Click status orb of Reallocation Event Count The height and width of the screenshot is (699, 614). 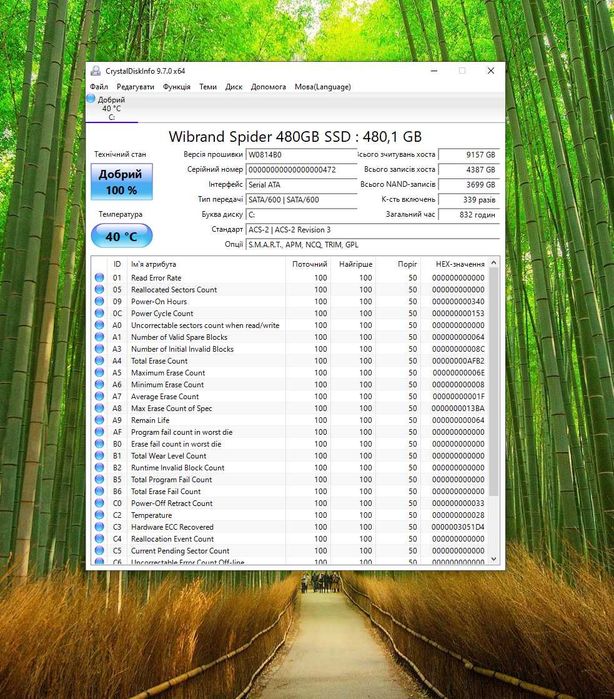click(x=99, y=539)
